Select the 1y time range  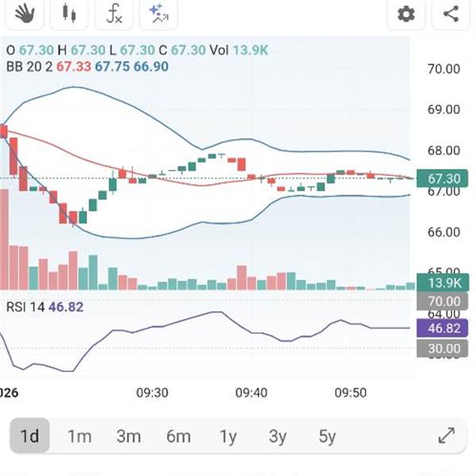[x=228, y=436]
